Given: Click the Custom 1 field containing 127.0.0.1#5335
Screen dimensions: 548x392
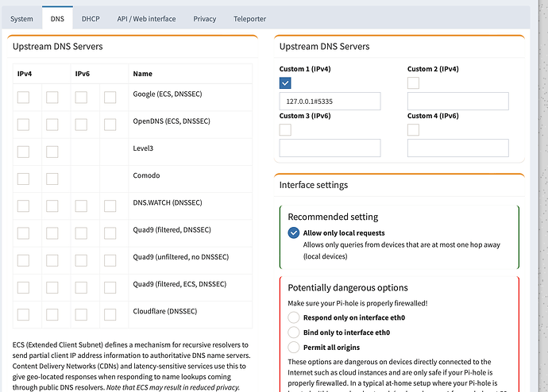Looking at the screenshot, I should coord(330,101).
